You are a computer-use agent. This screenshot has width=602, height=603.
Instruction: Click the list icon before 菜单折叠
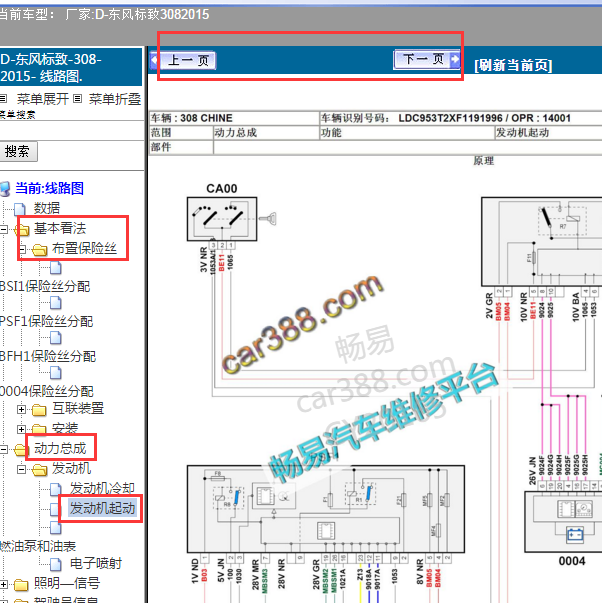(77, 99)
